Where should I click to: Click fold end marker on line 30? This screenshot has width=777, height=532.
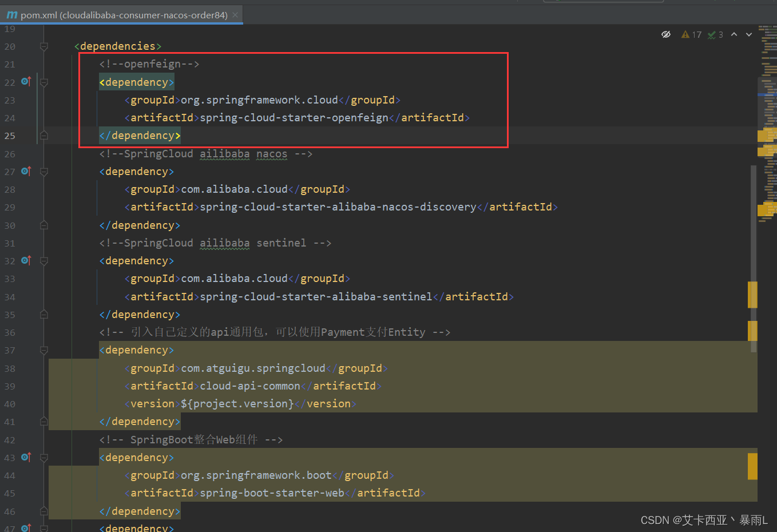44,225
